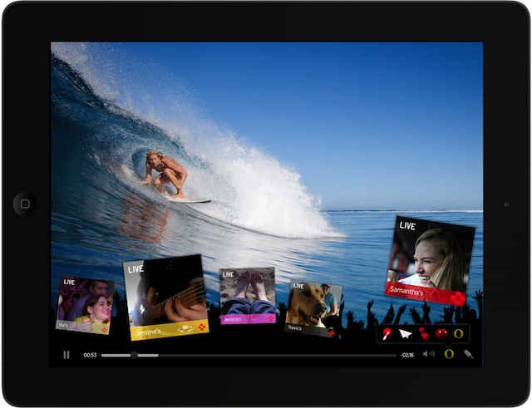Open Jerome's live guitar thumbnail
532x408 pixels.
[165, 297]
